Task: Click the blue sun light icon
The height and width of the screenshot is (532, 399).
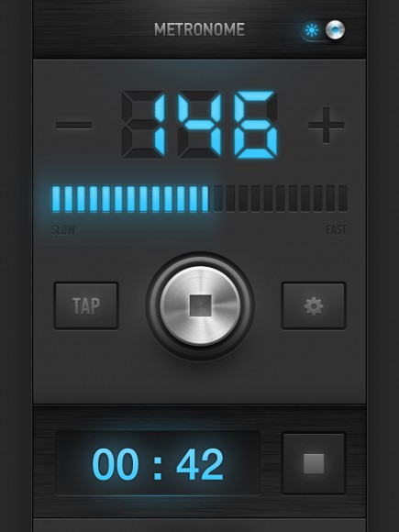Action: [x=312, y=30]
